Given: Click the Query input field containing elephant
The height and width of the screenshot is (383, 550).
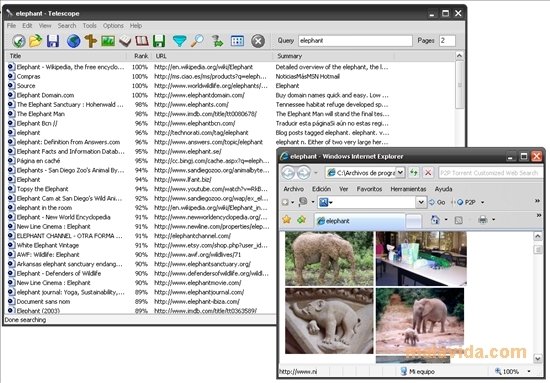Looking at the screenshot, I should tap(355, 41).
